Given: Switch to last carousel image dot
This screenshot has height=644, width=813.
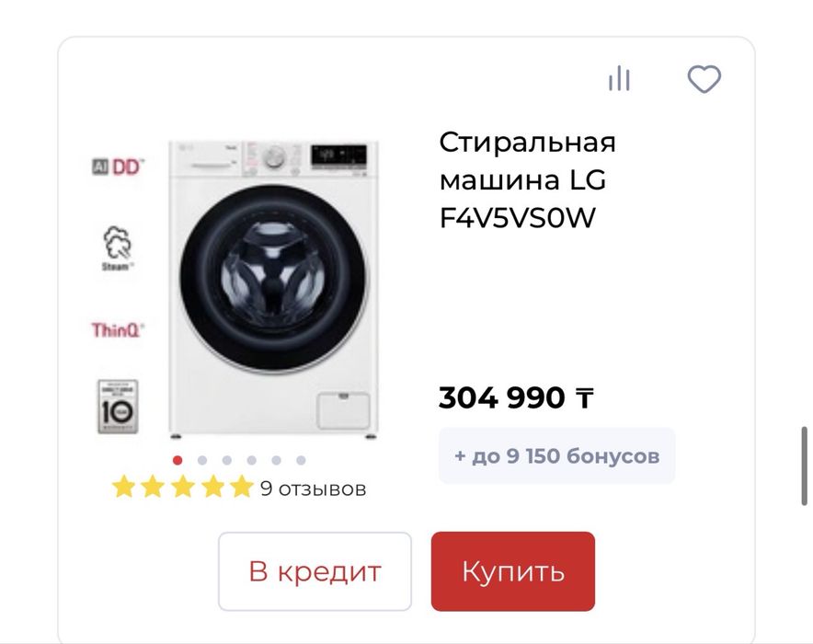Looking at the screenshot, I should click(x=301, y=460).
